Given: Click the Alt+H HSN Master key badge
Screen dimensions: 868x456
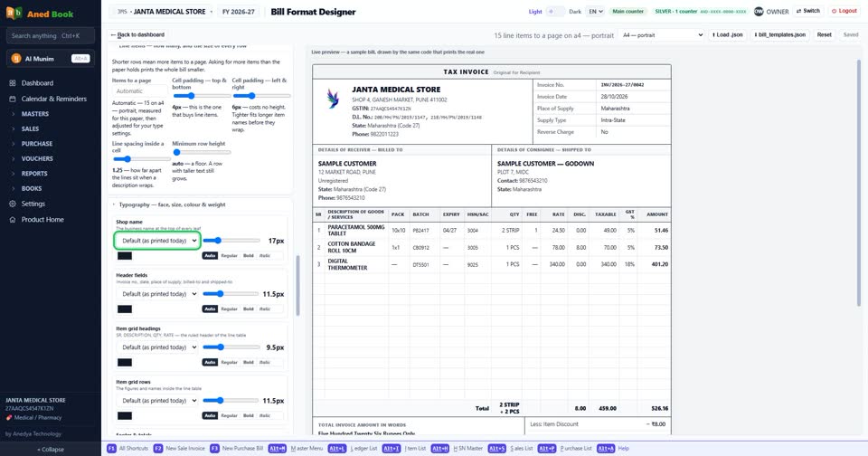Looking at the screenshot, I should 440,448.
